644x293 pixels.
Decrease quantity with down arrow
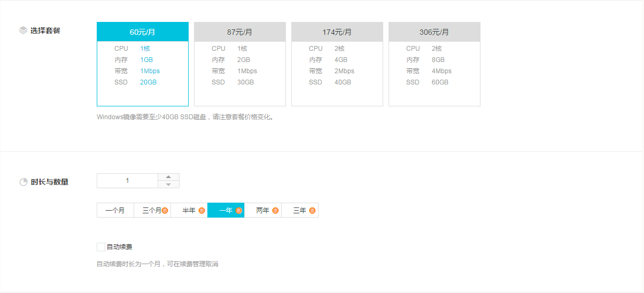[169, 184]
